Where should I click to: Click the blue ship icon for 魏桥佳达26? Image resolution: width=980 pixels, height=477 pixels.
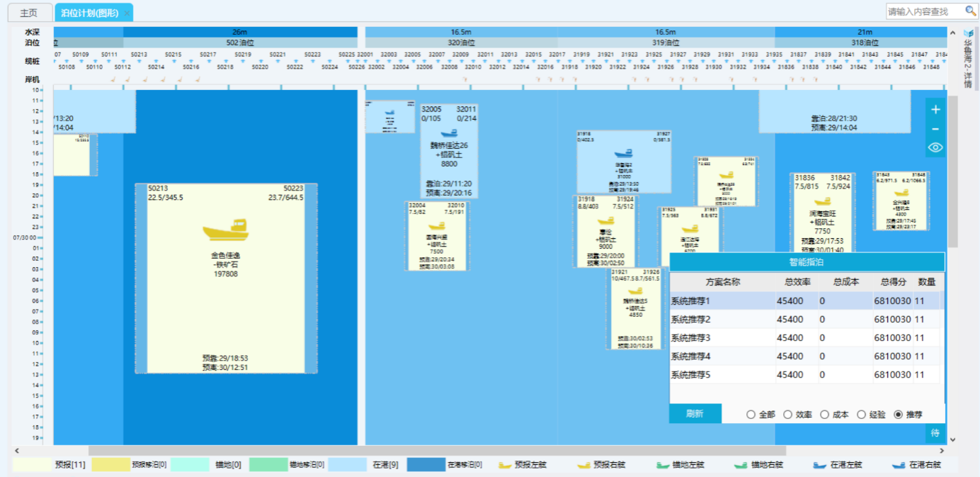[x=449, y=133]
